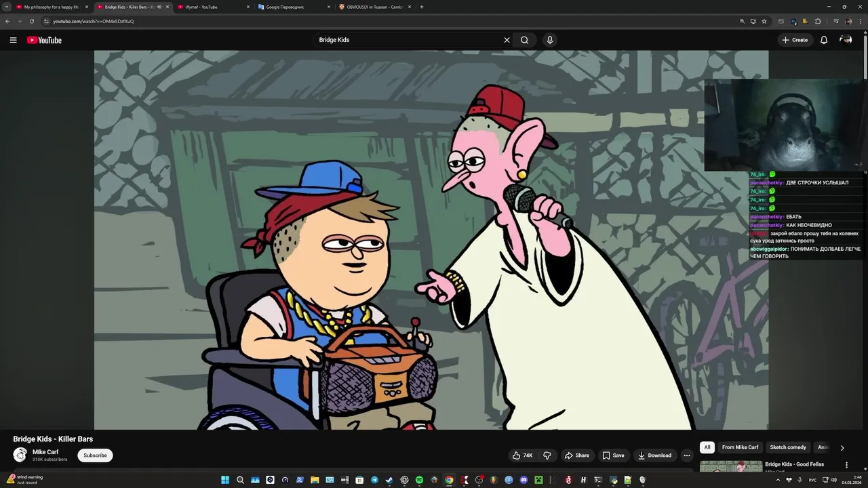
Task: Open the Good Fellas video thumbnail
Action: (731, 466)
